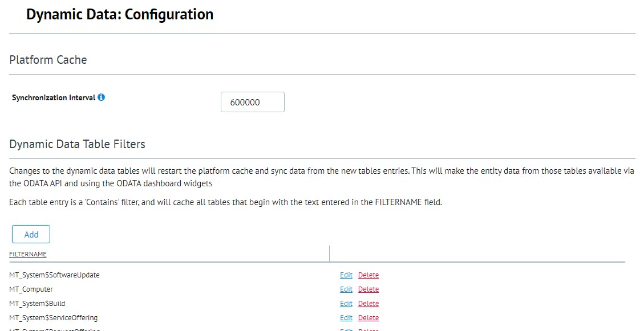
Task: Select the MT_System$Build row name
Action: [x=42, y=304]
